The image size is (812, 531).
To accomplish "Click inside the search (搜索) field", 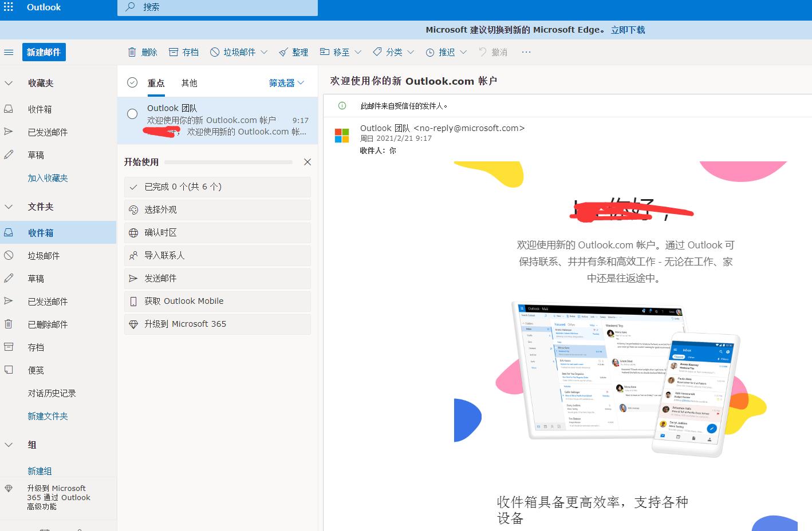I will 218,7.
